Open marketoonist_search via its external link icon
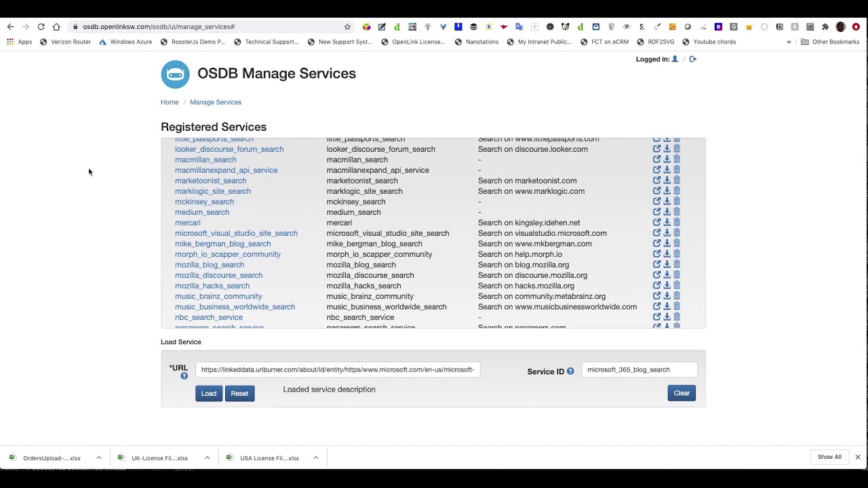Viewport: 868px width, 488px height. 656,180
